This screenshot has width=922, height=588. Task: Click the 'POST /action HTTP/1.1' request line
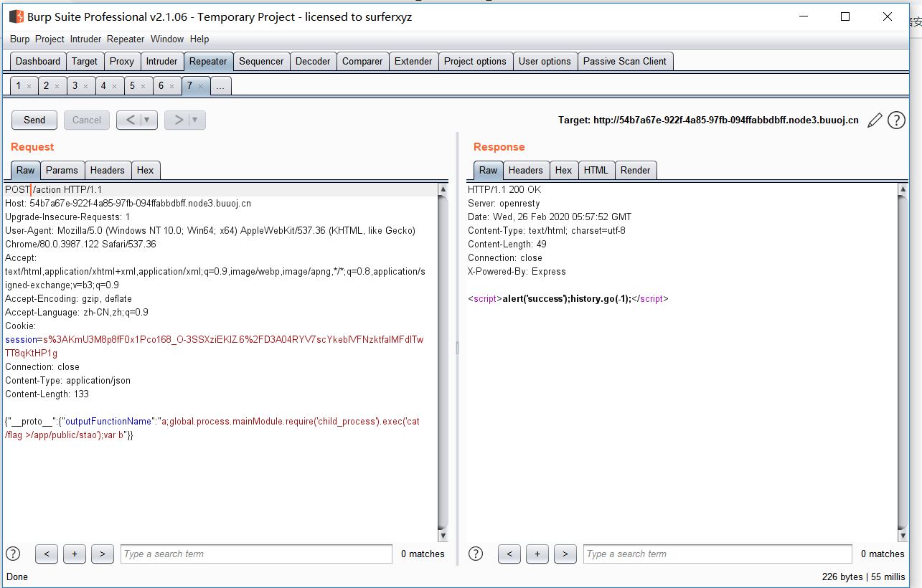(54, 189)
